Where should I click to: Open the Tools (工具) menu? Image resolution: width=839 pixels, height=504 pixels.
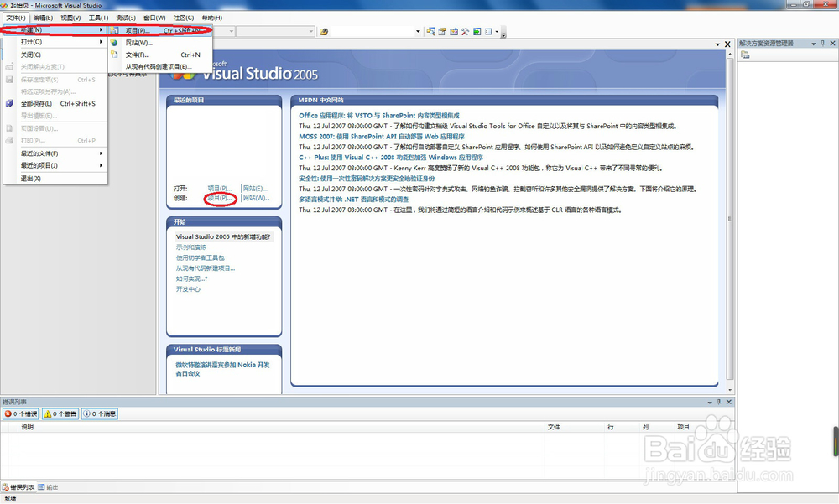[x=98, y=18]
